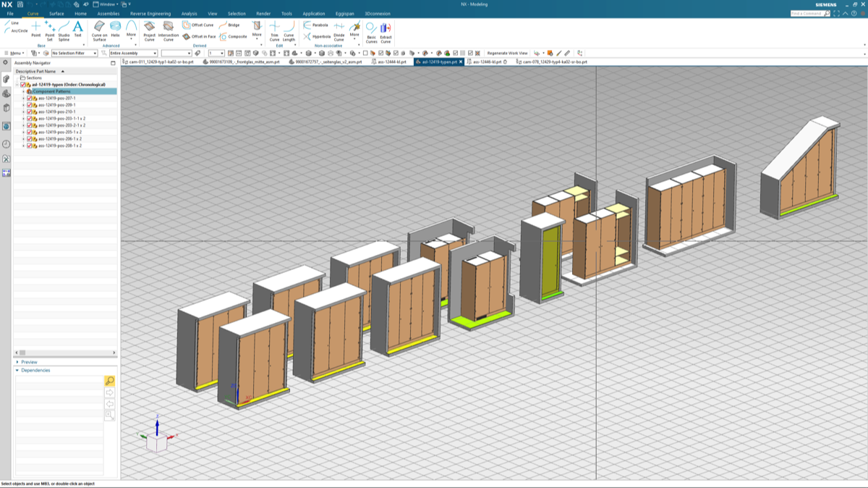Viewport: 868px width, 488px height.
Task: Open the Entire Assembly scope dropdown
Action: (133, 53)
